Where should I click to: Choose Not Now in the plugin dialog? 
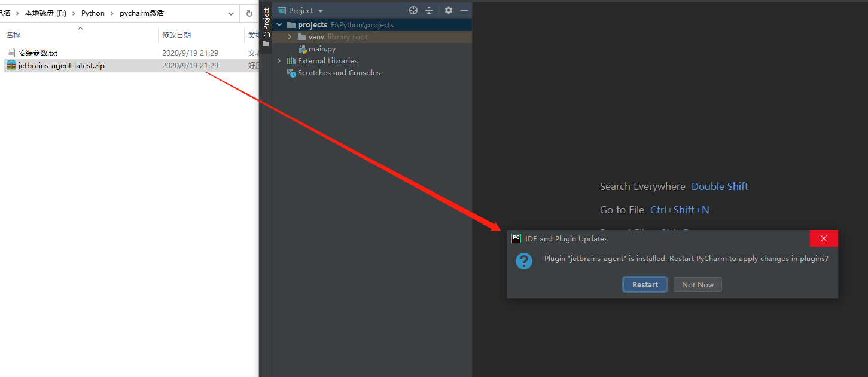[x=698, y=284]
